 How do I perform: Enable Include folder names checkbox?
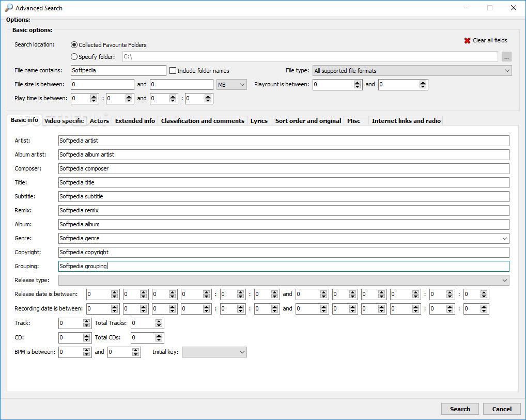173,71
